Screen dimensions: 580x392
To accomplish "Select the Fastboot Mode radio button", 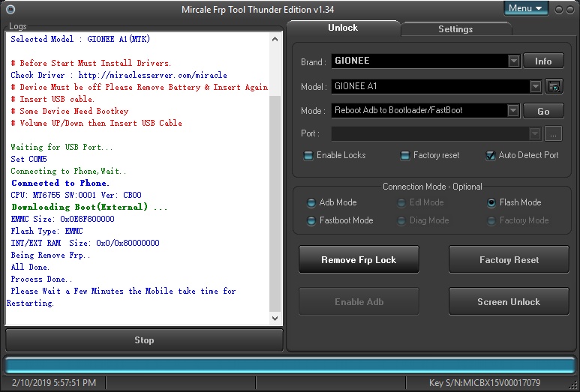I will click(311, 220).
